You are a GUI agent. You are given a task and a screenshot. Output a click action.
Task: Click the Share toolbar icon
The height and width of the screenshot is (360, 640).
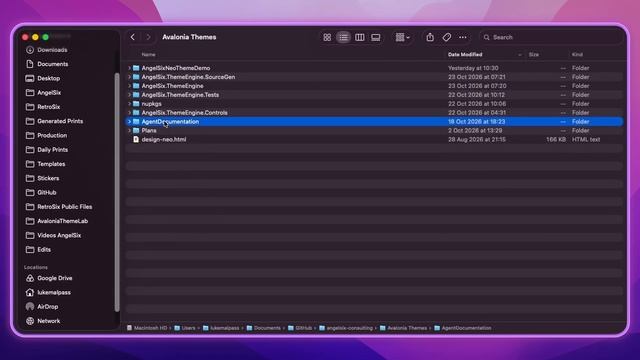pos(430,37)
